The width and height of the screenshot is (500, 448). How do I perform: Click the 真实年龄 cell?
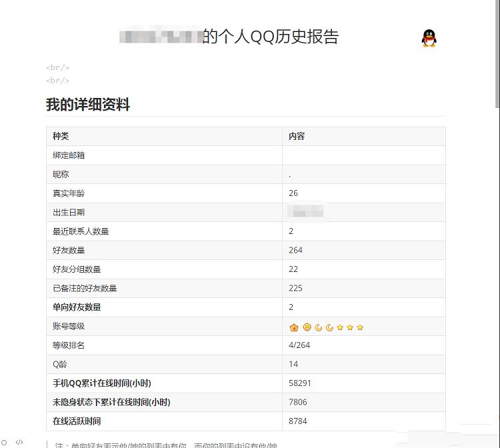pos(164,193)
